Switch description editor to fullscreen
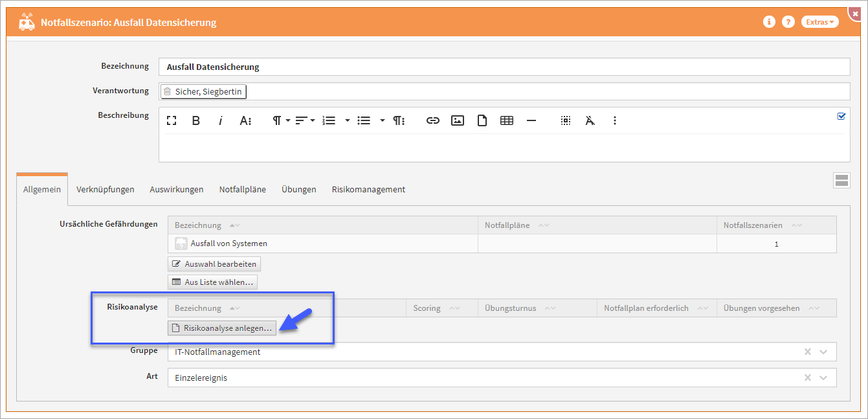The width and height of the screenshot is (868, 419). 172,120
